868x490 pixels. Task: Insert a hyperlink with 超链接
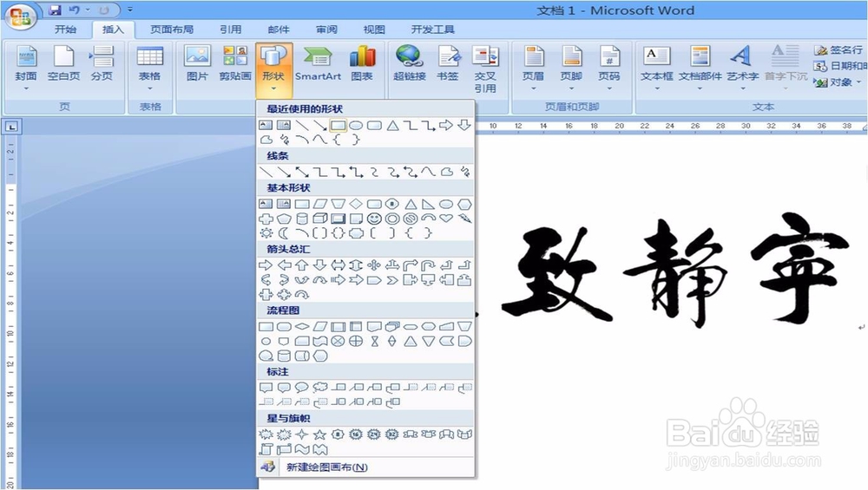pyautogui.click(x=409, y=63)
